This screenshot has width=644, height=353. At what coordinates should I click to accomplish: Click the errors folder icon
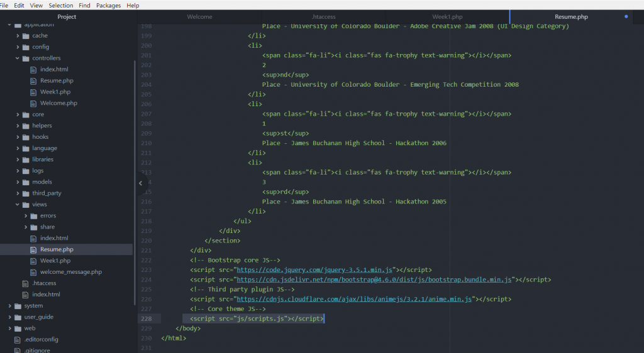pyautogui.click(x=34, y=216)
